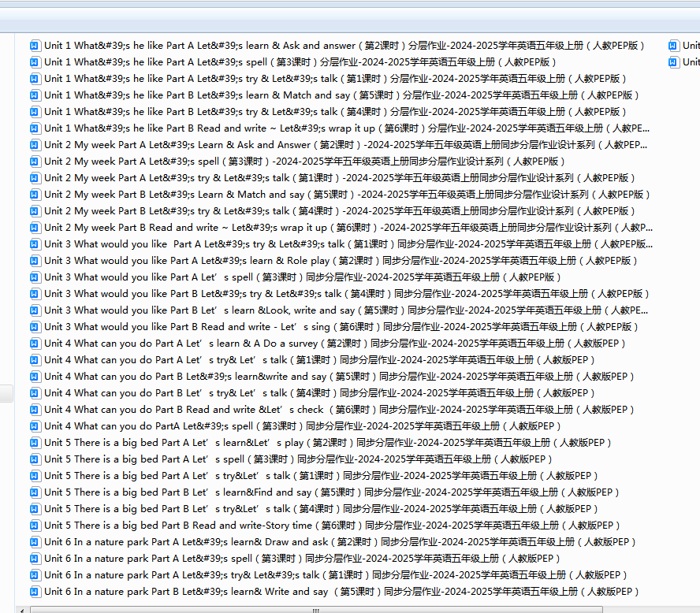Select file name 'Unit 1 ... Let's learn & Ask and answer'
Viewport: 700px width, 613px height.
pyautogui.click(x=344, y=46)
